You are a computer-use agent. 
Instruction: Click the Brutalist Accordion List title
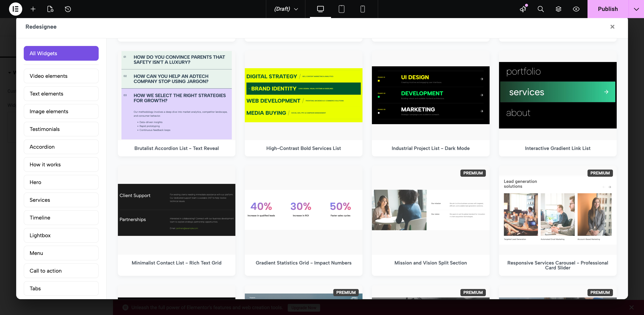click(176, 148)
